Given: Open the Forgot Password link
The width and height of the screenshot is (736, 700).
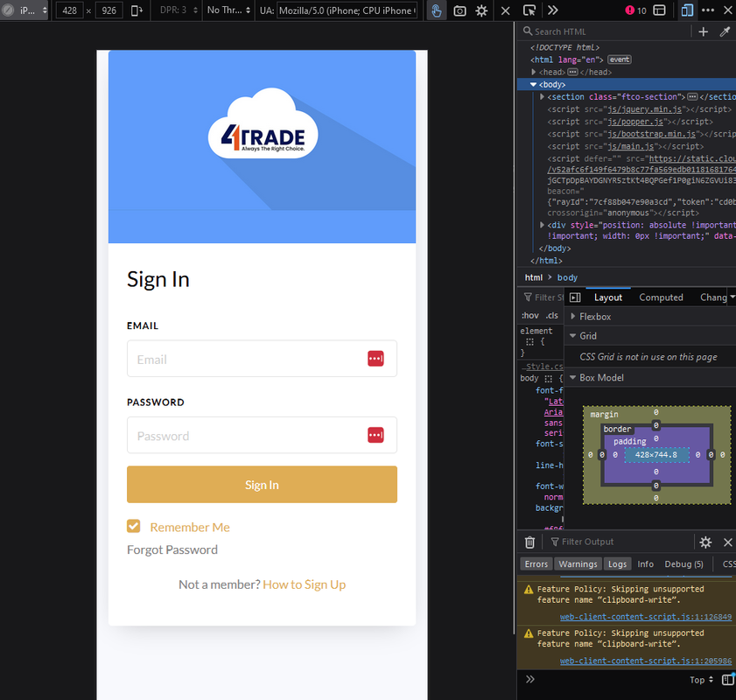Looking at the screenshot, I should [x=172, y=549].
